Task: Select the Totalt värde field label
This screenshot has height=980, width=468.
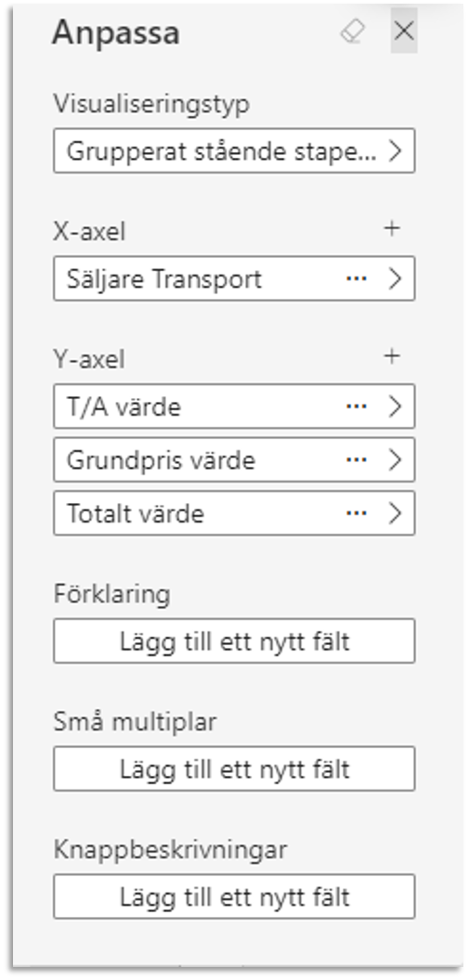Action: [136, 514]
